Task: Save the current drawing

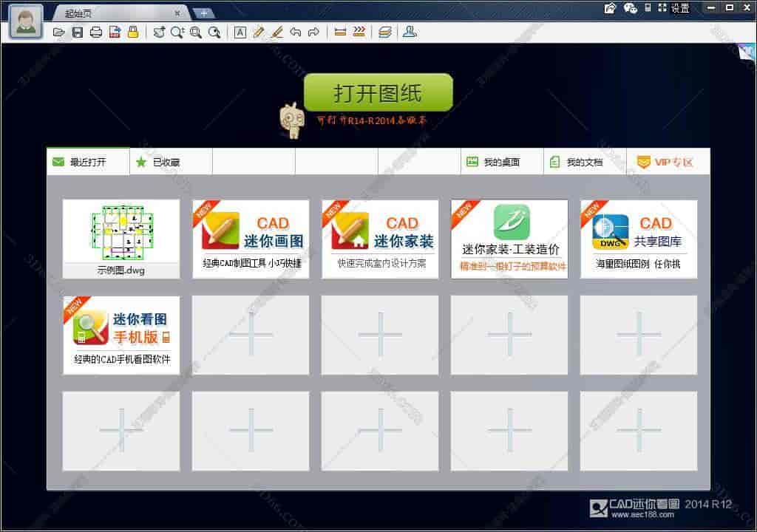Action: (78, 33)
